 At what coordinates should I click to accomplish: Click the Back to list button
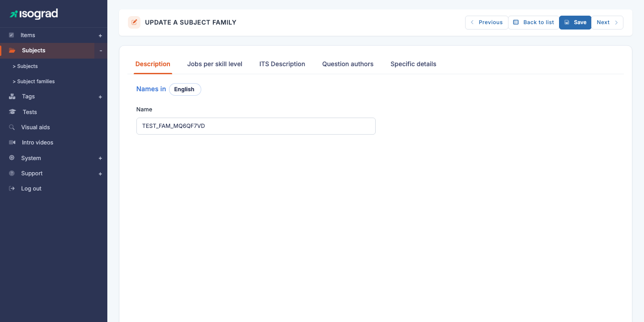pos(534,22)
